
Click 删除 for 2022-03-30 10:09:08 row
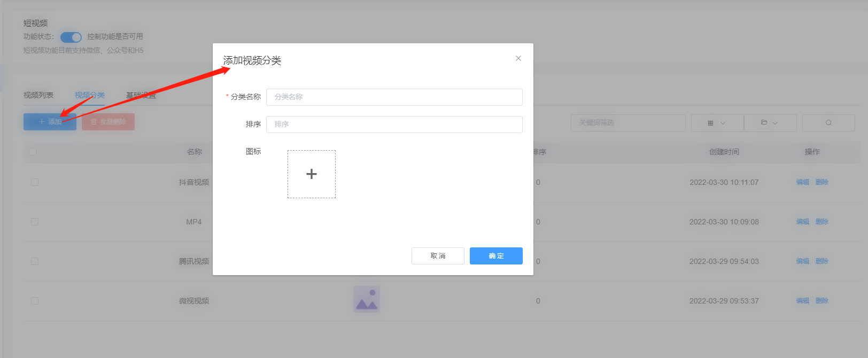pyautogui.click(x=822, y=222)
